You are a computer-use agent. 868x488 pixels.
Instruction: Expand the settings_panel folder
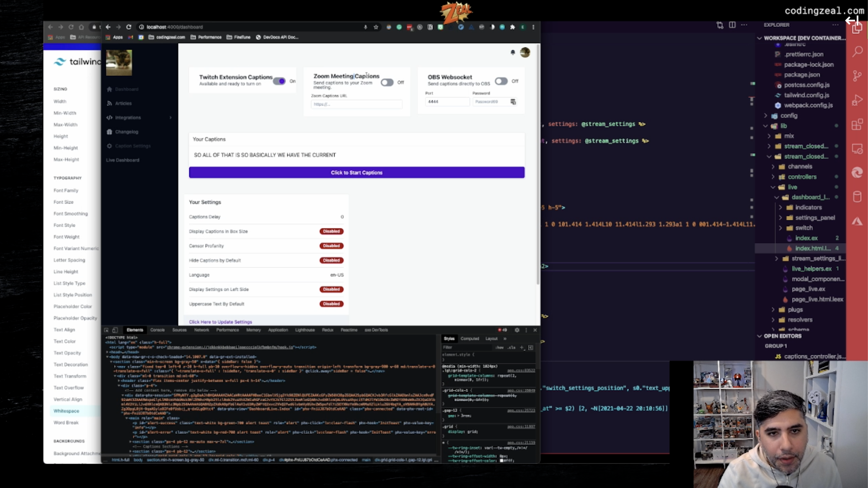coord(780,217)
